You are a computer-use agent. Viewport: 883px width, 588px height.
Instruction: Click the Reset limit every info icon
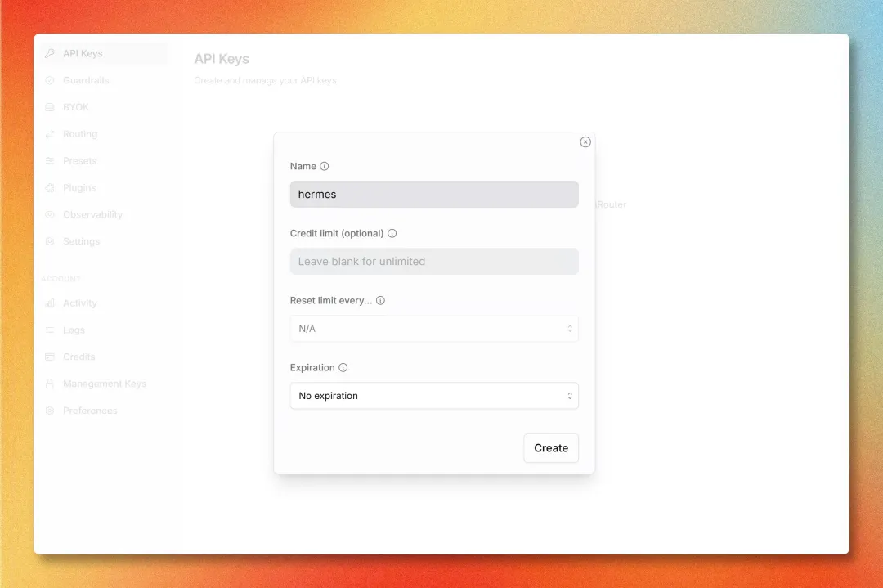coord(381,300)
